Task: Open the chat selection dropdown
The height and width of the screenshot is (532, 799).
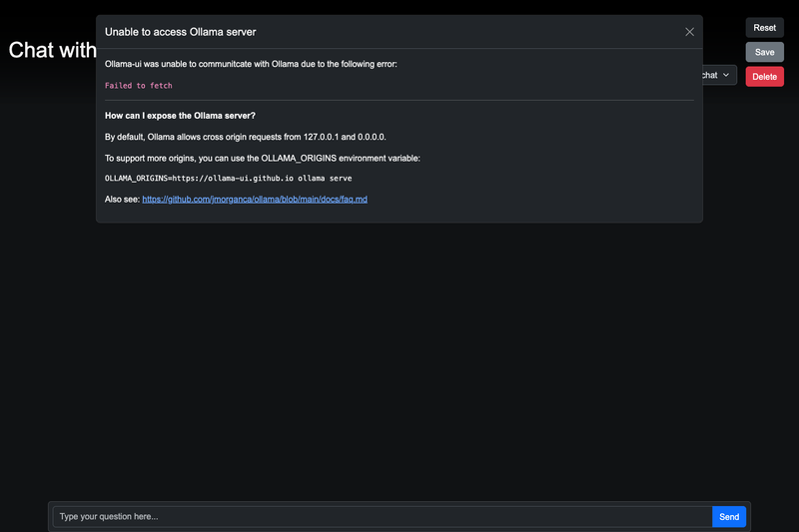Action: click(719, 75)
